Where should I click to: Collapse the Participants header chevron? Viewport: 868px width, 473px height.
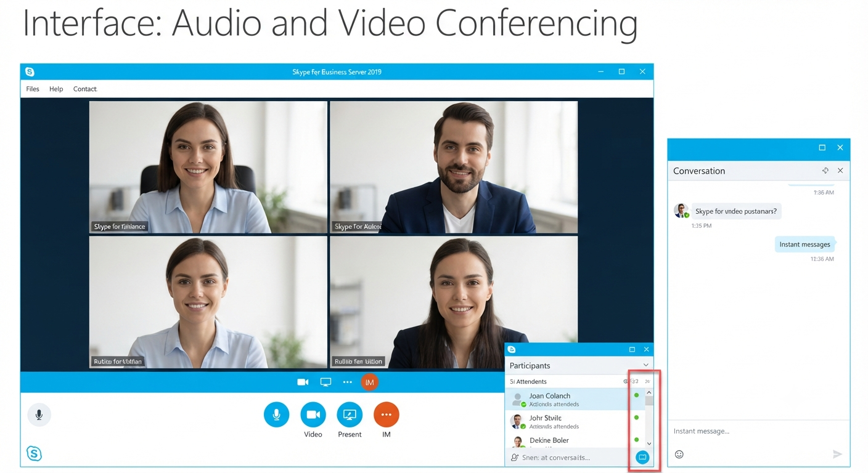pyautogui.click(x=645, y=365)
